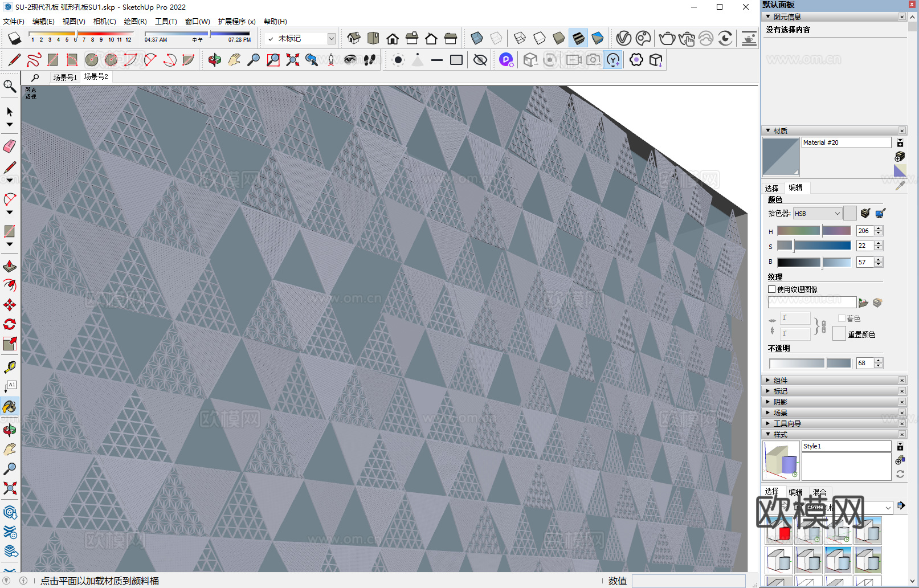Image resolution: width=919 pixels, height=588 pixels.
Task: Click the Move tool icon
Action: click(10, 305)
